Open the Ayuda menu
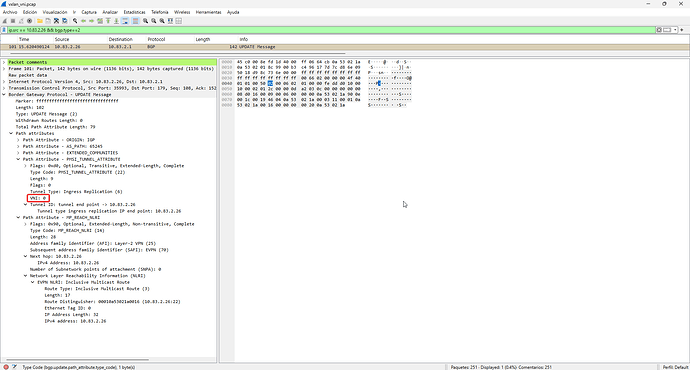The height and width of the screenshot is (370, 690). pos(233,12)
